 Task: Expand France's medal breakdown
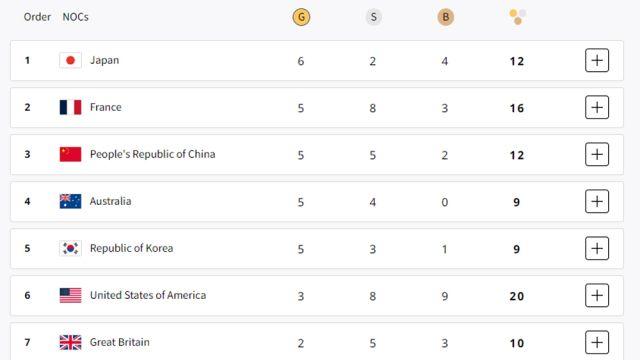(x=597, y=107)
